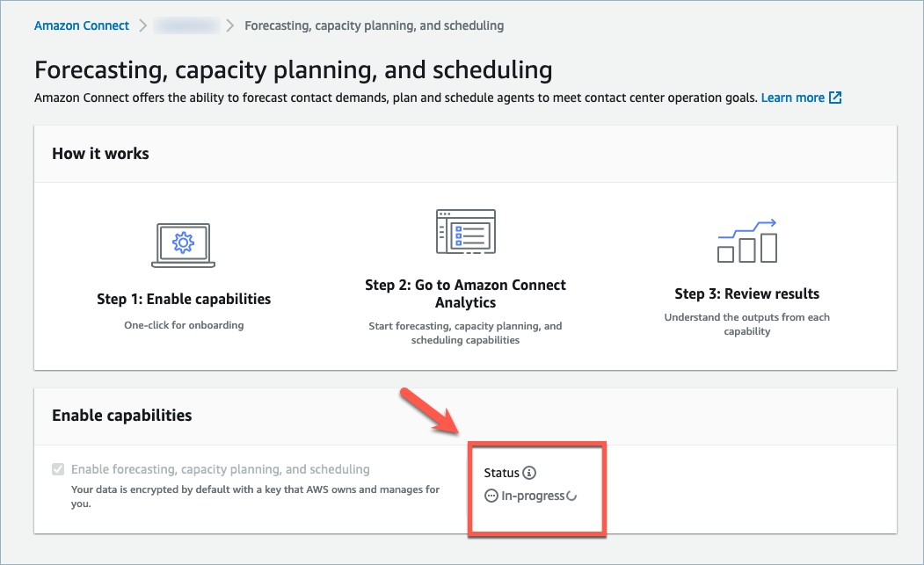Click the blurred instance name breadcrumb
Image resolution: width=924 pixels, height=565 pixels.
(x=186, y=25)
